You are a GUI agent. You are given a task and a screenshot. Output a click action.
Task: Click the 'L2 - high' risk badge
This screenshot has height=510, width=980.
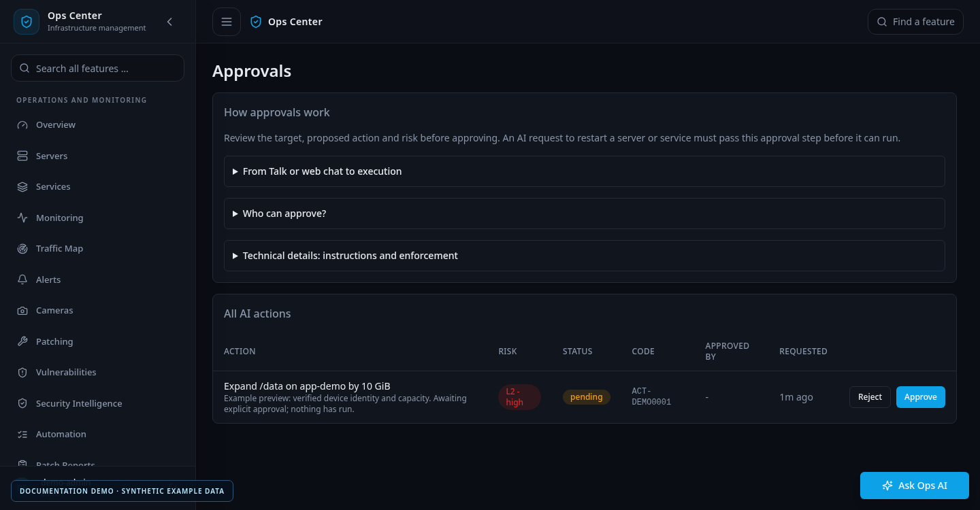[x=519, y=397]
